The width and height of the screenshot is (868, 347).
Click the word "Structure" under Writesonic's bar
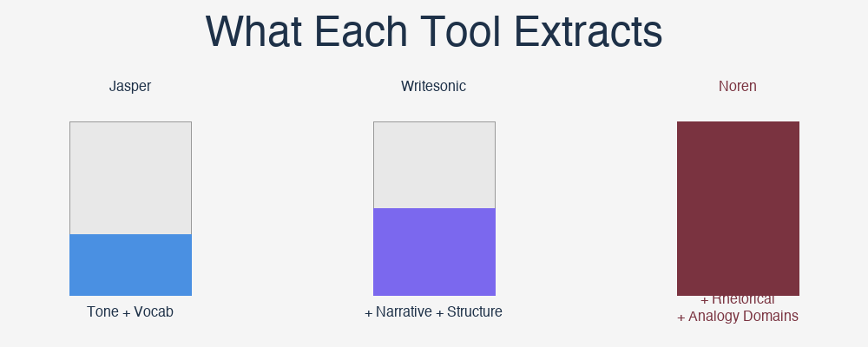click(x=473, y=311)
